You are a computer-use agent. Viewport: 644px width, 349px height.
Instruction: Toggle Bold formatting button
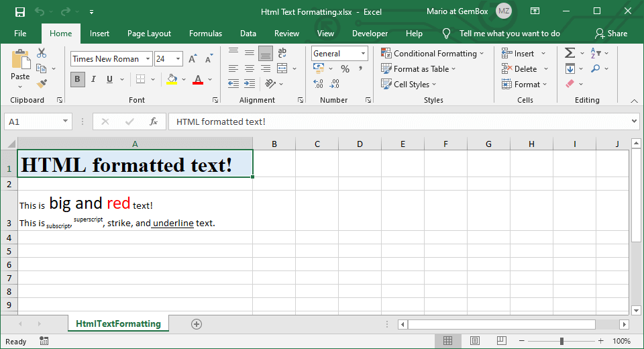click(77, 79)
